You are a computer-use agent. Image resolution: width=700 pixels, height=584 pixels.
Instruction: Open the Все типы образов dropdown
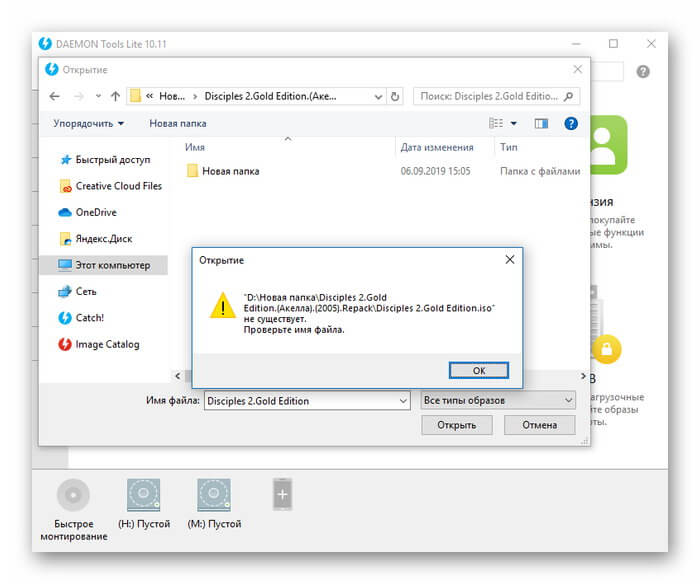pos(497,400)
